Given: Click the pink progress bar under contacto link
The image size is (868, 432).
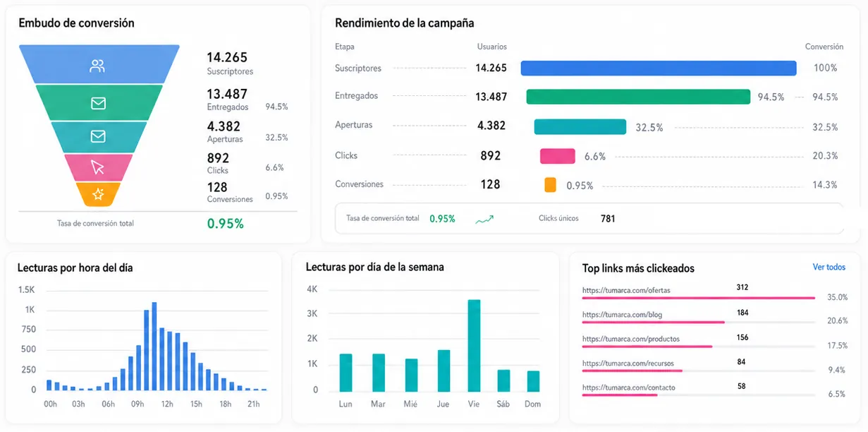Looking at the screenshot, I should coord(620,395).
